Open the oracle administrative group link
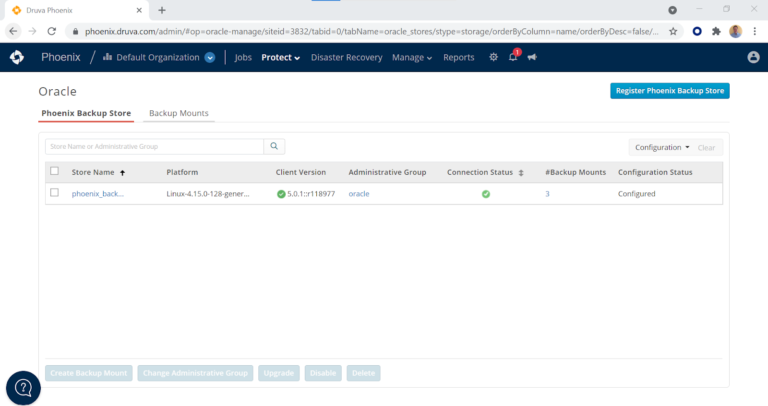This screenshot has width=768, height=406. point(359,193)
